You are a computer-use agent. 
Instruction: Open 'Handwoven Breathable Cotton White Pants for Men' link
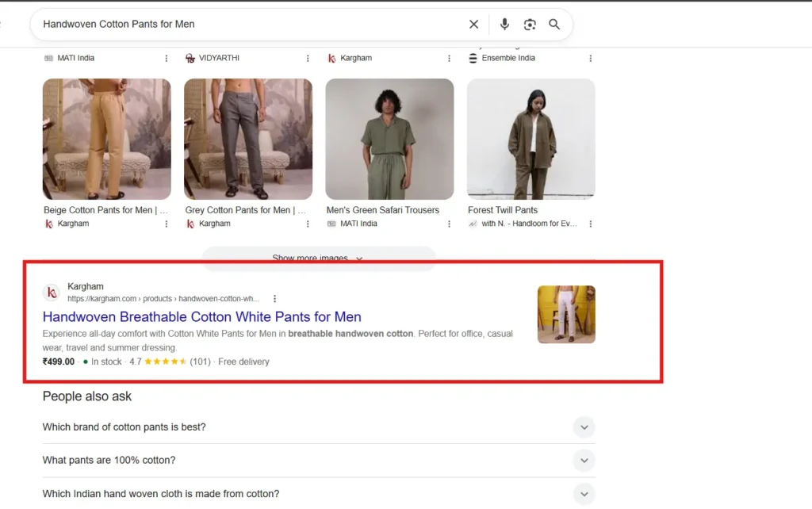pos(202,316)
